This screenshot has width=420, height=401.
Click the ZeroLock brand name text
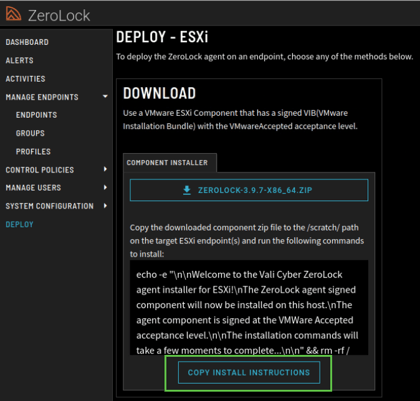point(59,16)
